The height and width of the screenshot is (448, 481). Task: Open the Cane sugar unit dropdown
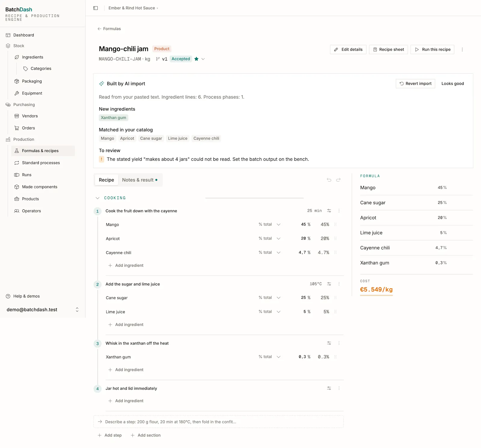tap(270, 298)
